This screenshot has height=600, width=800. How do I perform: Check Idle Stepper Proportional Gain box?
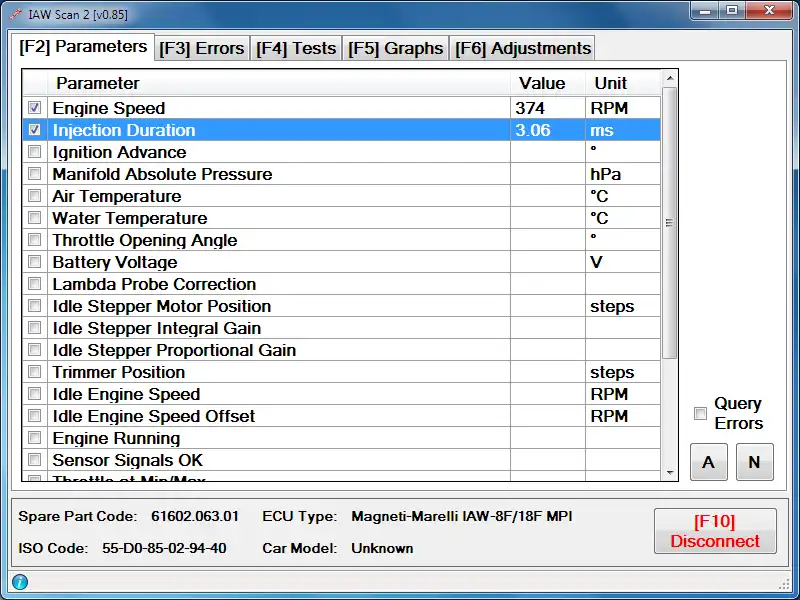tap(35, 349)
